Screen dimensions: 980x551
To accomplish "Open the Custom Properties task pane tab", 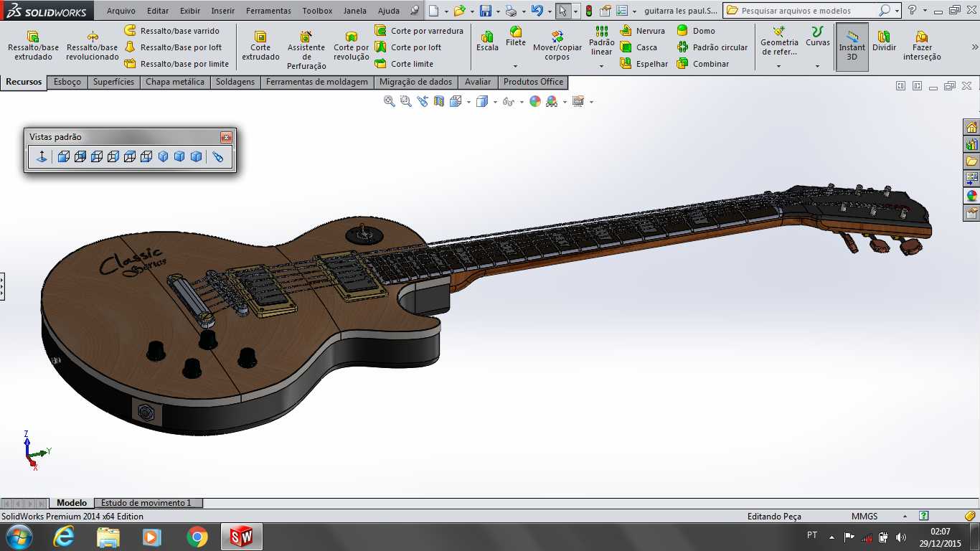I will tap(971, 213).
